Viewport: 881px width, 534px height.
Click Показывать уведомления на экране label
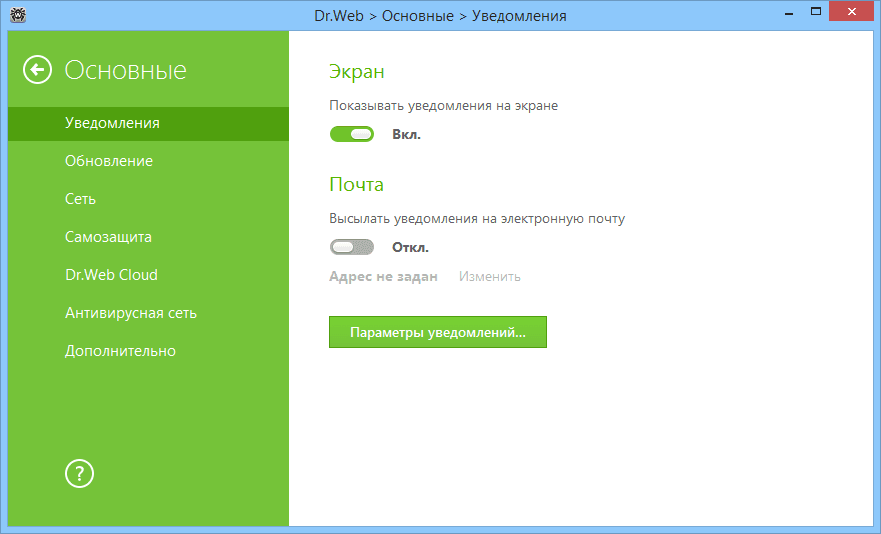pyautogui.click(x=443, y=106)
